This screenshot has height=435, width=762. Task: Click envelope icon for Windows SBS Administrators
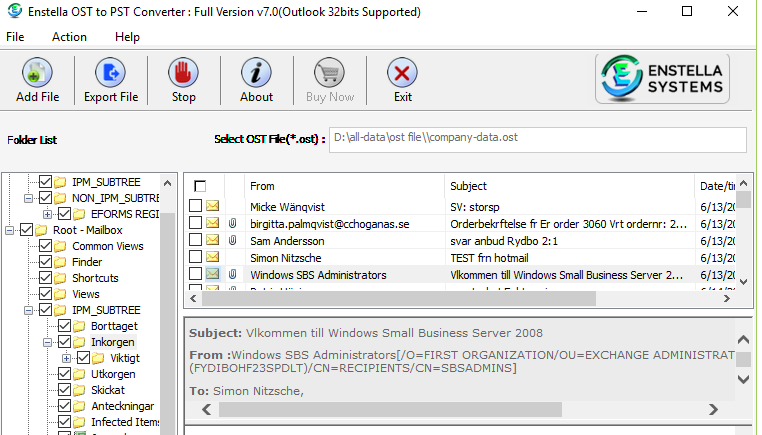coord(212,274)
